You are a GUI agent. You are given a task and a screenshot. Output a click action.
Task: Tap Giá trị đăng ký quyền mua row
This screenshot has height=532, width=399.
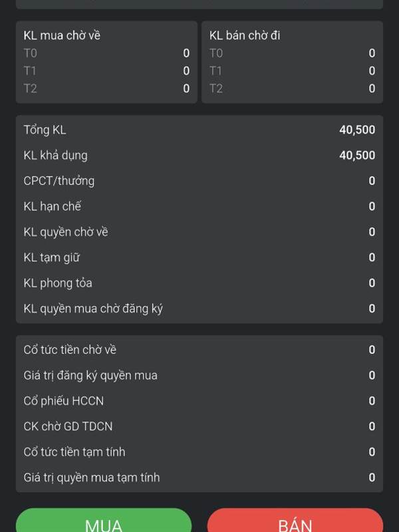coord(199,375)
